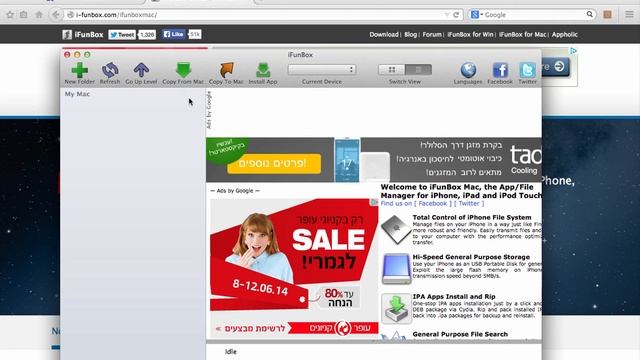Click the Hi-Speed General Purpose Storage drive icon
Screen dimensions: 640x360
[x=396, y=269]
